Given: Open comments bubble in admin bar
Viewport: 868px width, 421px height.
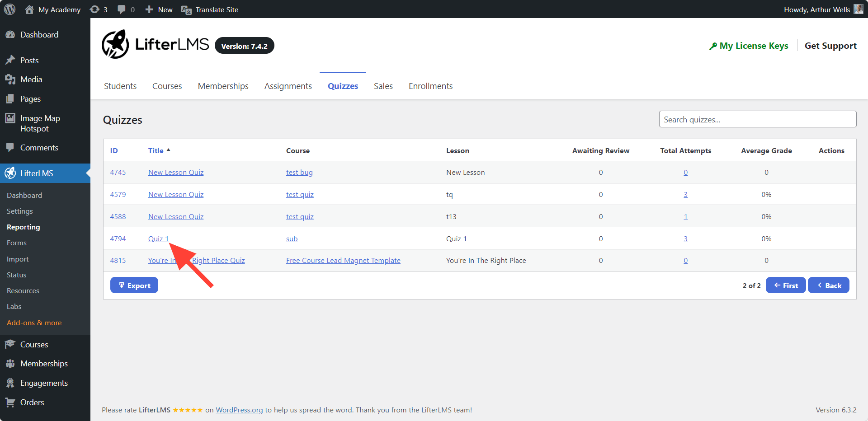Looking at the screenshot, I should pyautogui.click(x=121, y=9).
